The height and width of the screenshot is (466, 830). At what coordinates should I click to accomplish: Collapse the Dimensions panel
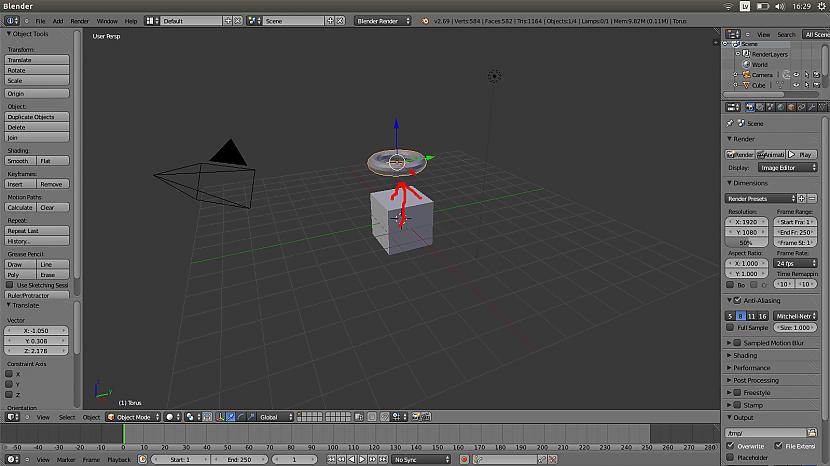tap(750, 183)
